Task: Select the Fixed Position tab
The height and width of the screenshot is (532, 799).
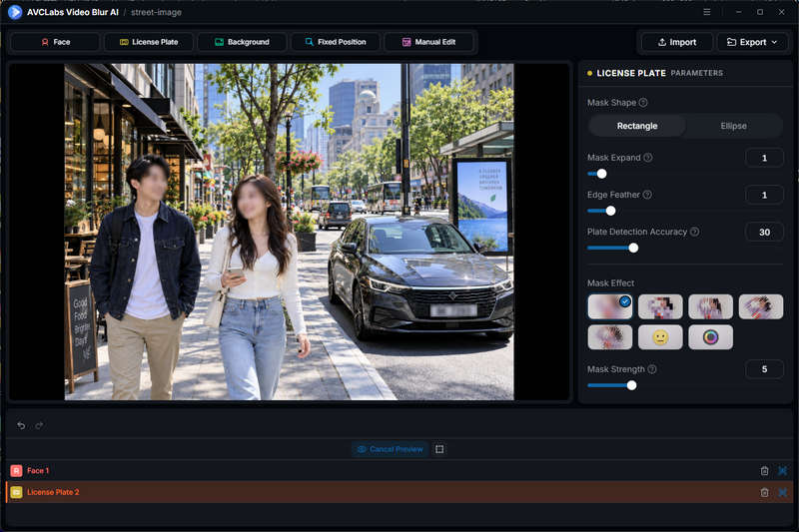Action: point(336,42)
